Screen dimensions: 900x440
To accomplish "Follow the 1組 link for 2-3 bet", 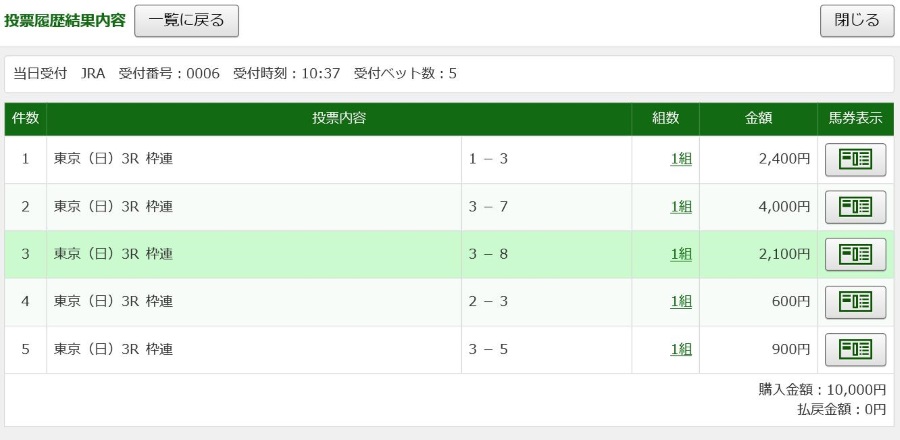I will pos(681,302).
